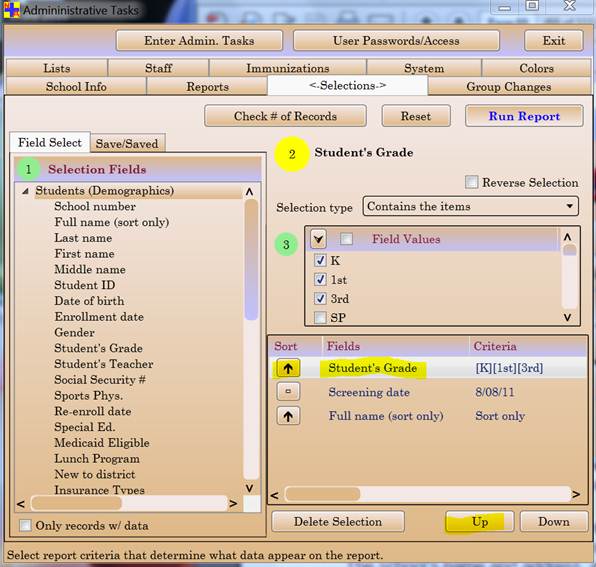The height and width of the screenshot is (567, 596).
Task: Open the Colors tab
Action: coord(536,68)
